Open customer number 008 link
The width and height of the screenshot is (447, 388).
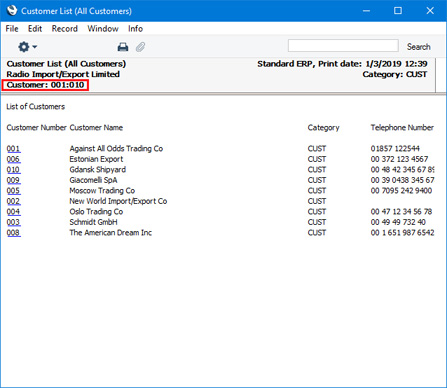pyautogui.click(x=13, y=233)
